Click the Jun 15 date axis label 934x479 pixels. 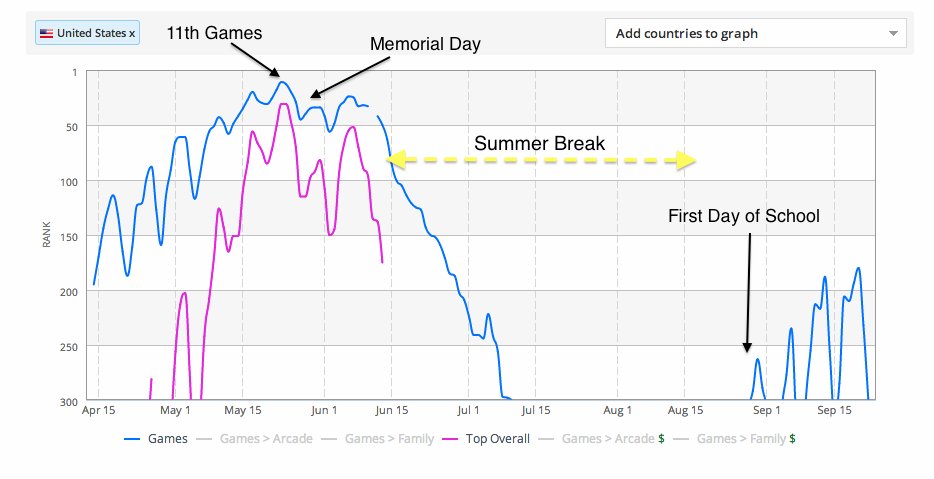tap(392, 410)
